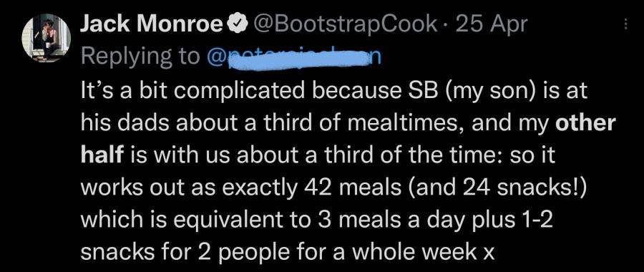
Task: Click the last line 'snacks for 2 people'
Action: click(x=287, y=253)
